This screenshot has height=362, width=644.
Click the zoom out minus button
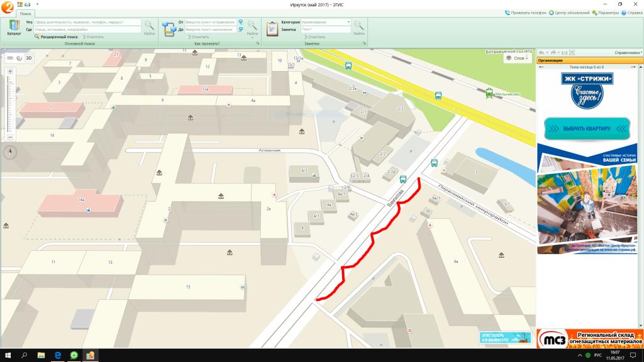[10, 136]
